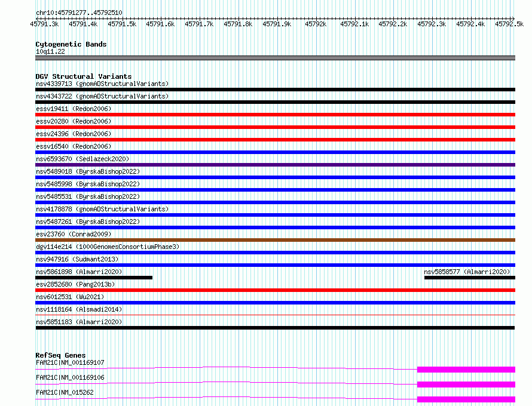Click the nsv5489018 ByrskaBishop2022 label
Viewport: 532px width, 406px height.
(x=88, y=171)
